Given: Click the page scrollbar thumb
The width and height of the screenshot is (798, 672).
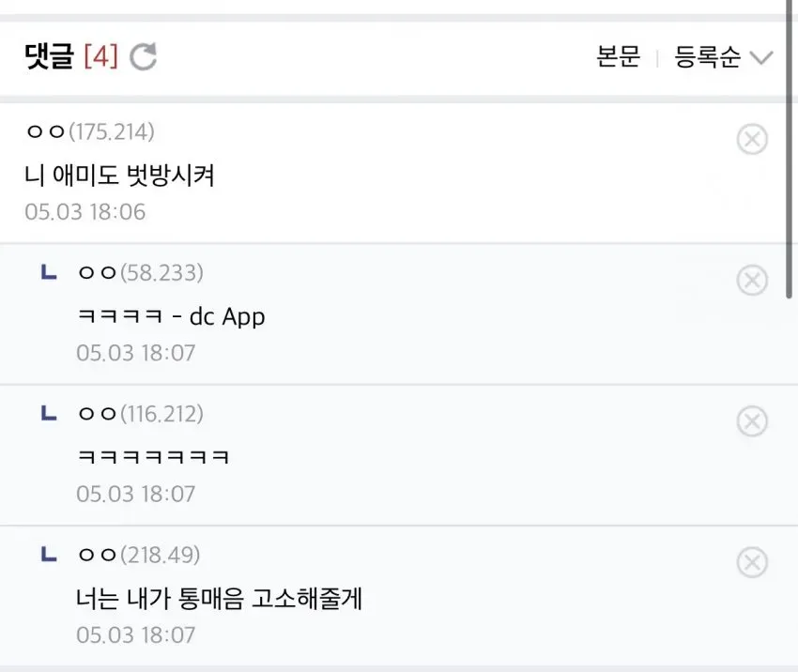Looking at the screenshot, I should pos(790,149).
